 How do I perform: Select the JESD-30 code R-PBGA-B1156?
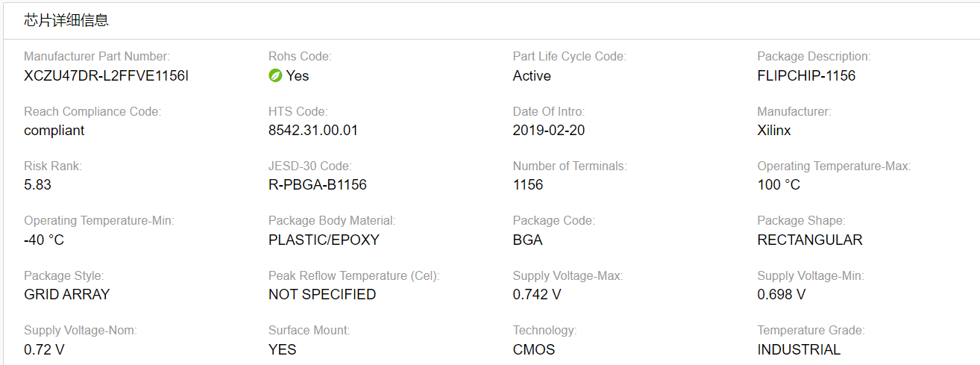point(318,185)
